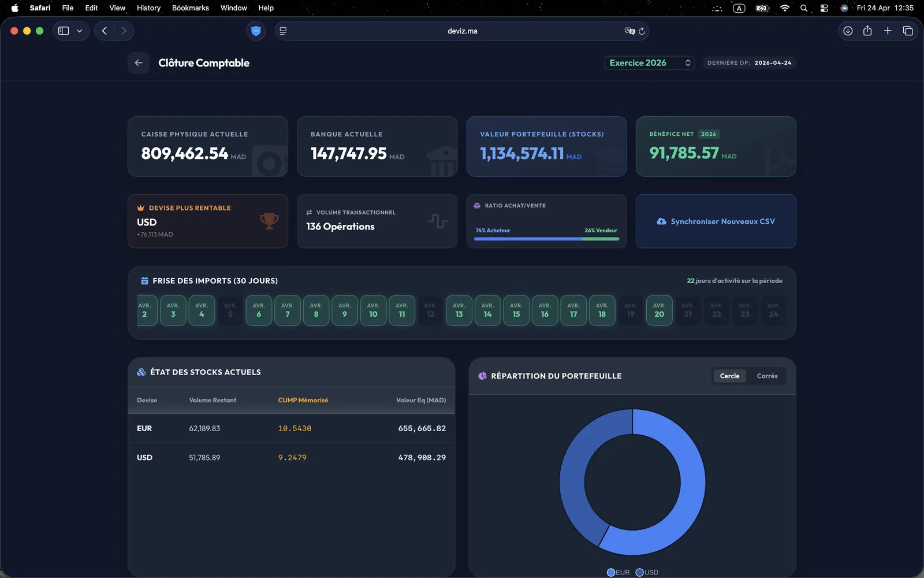Click the Share icon in Safari toolbar
Viewport: 924px width, 578px height.
pyautogui.click(x=867, y=31)
